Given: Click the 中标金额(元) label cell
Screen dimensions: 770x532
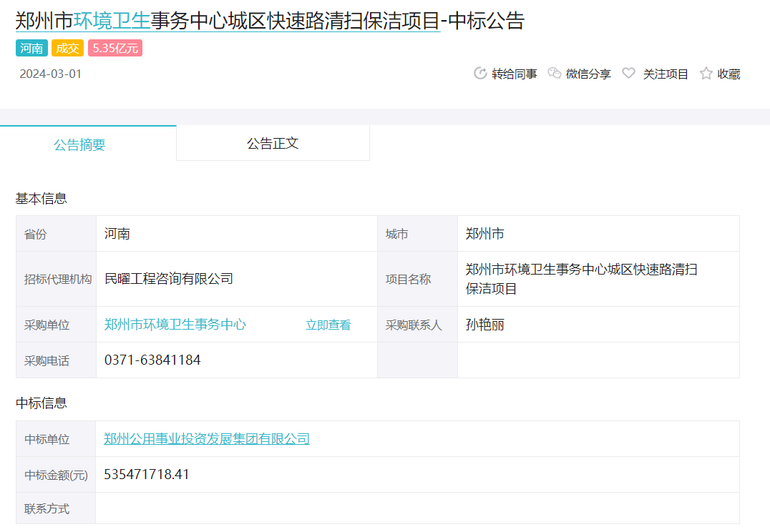Looking at the screenshot, I should (x=56, y=475).
